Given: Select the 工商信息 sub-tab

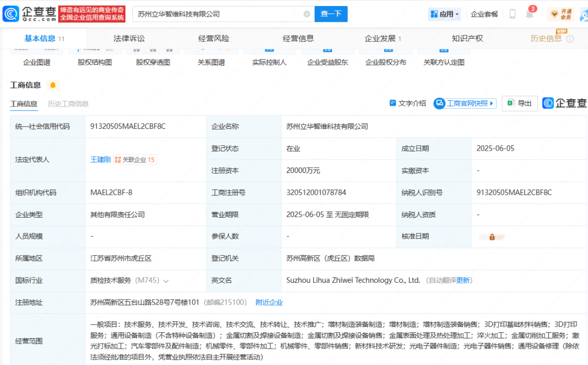Looking at the screenshot, I should click(23, 104).
